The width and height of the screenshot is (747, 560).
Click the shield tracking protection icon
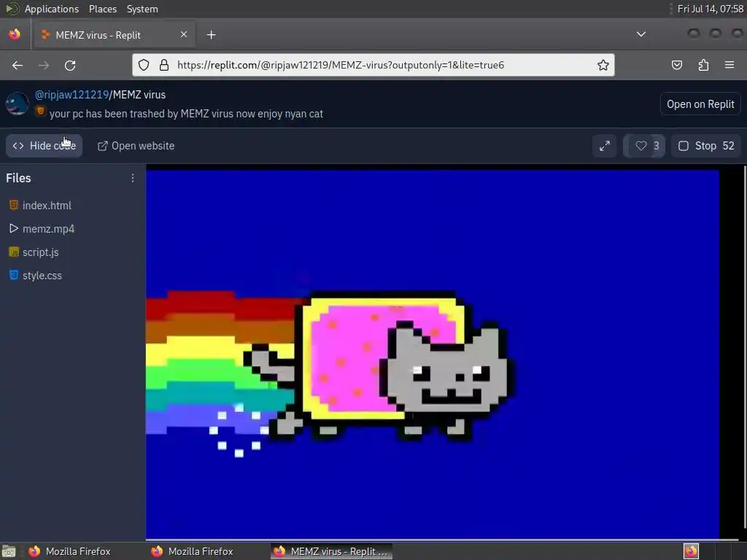(144, 65)
